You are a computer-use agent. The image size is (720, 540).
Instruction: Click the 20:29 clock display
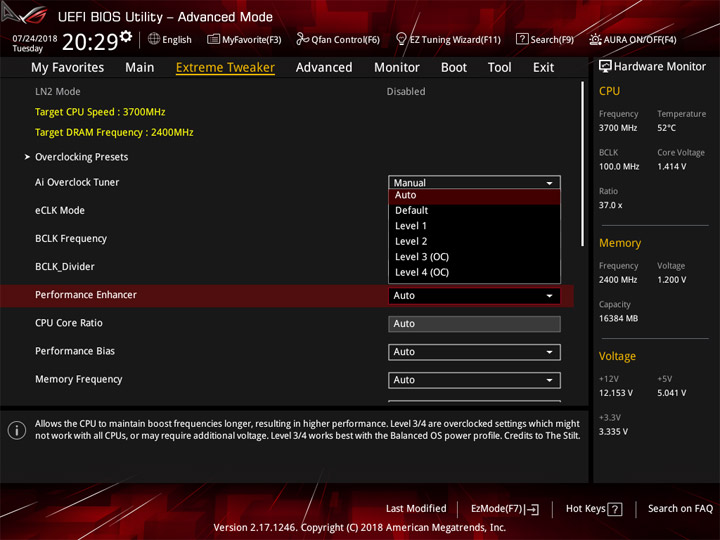[90, 42]
